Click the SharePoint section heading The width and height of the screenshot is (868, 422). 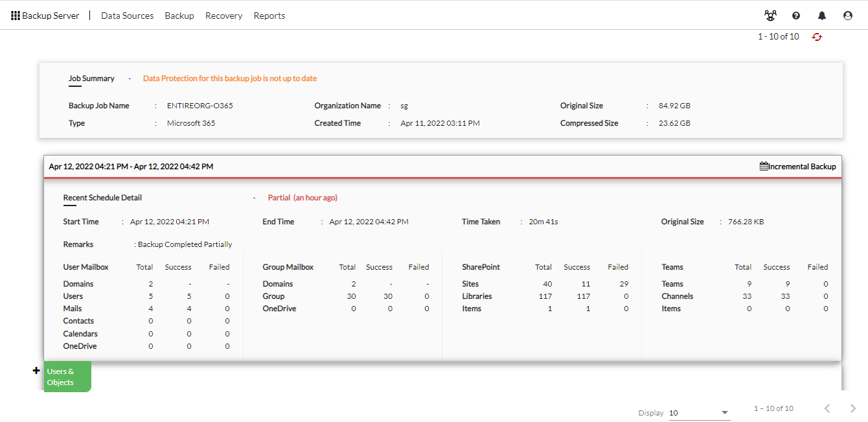click(481, 267)
